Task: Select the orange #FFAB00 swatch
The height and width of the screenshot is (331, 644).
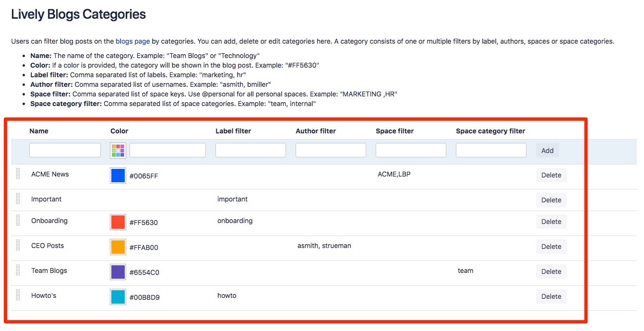Action: click(x=118, y=247)
